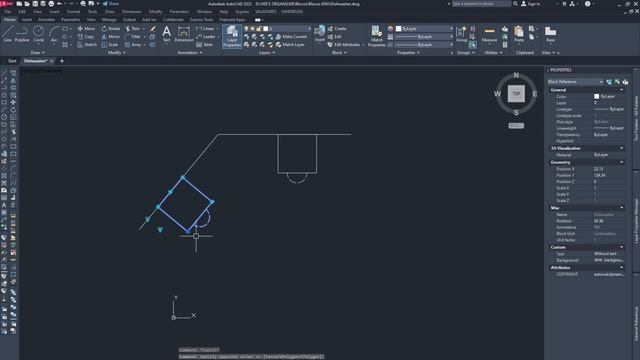Open new drawing tab plus button
Screen dimensions: 640x360
coord(62,61)
